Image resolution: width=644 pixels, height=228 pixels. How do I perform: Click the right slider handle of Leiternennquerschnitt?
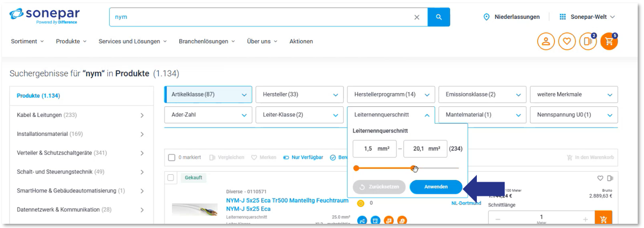click(x=413, y=168)
